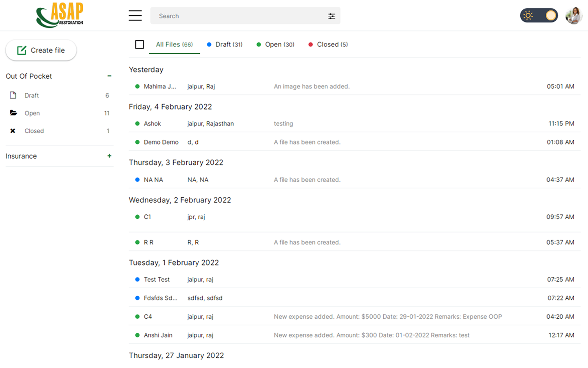Open search filter options icon
The width and height of the screenshot is (588, 368).
332,16
